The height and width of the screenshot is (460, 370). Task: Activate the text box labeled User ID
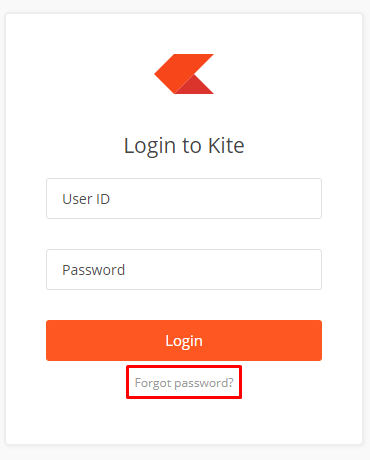[184, 199]
